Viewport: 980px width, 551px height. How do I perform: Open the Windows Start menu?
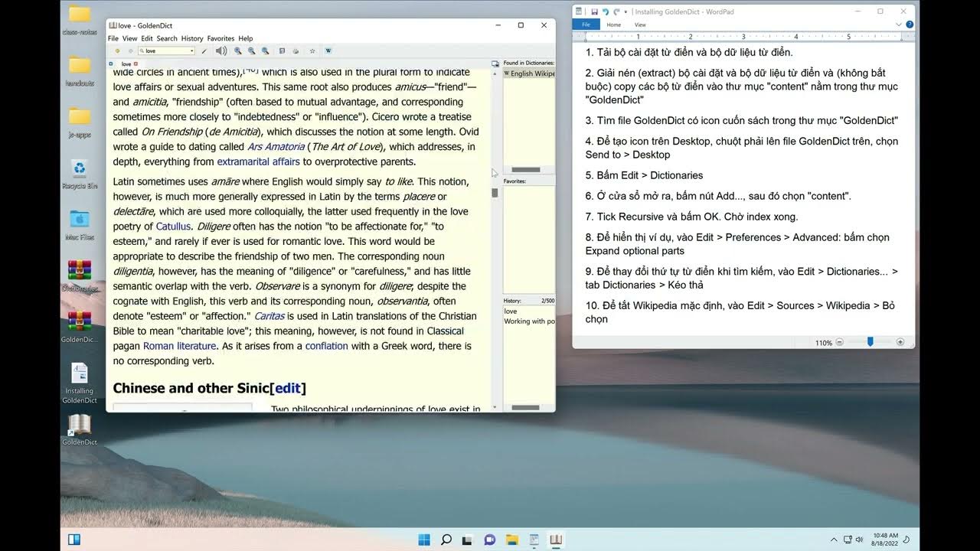(x=424, y=540)
